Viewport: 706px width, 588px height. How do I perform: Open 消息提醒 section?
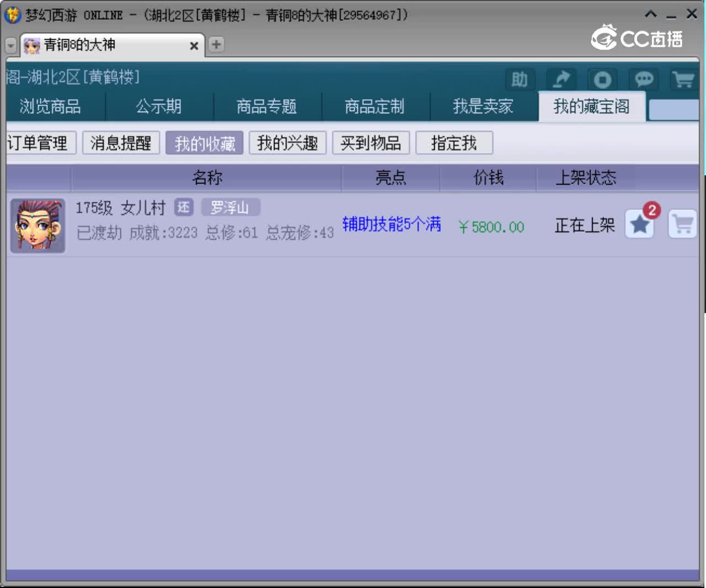click(121, 143)
